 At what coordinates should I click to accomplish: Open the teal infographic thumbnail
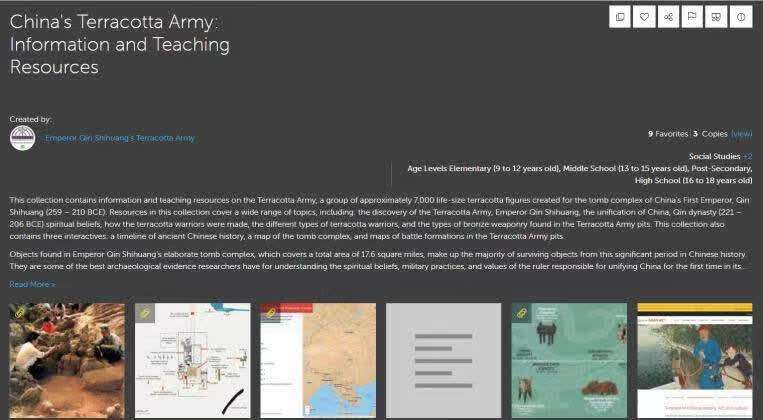(x=569, y=360)
